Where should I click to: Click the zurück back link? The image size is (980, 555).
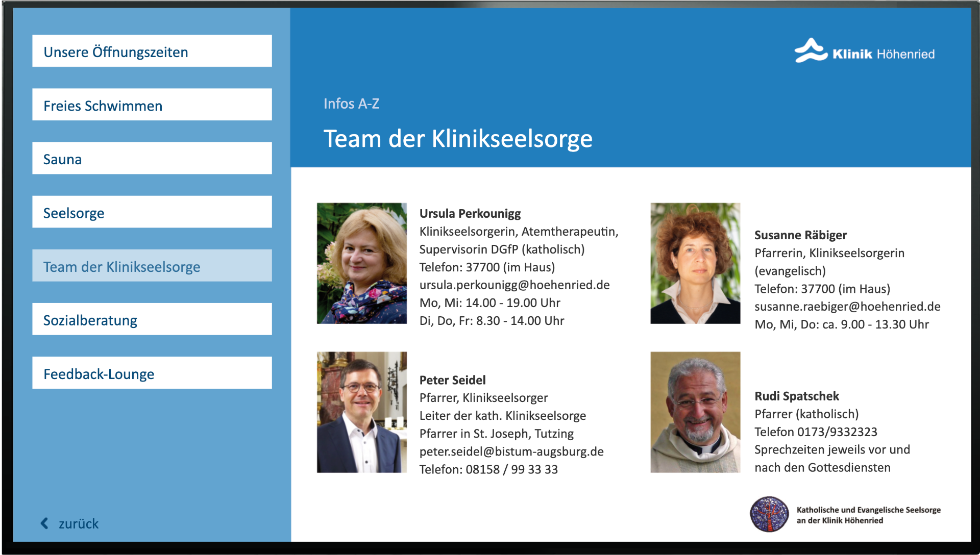[70, 523]
